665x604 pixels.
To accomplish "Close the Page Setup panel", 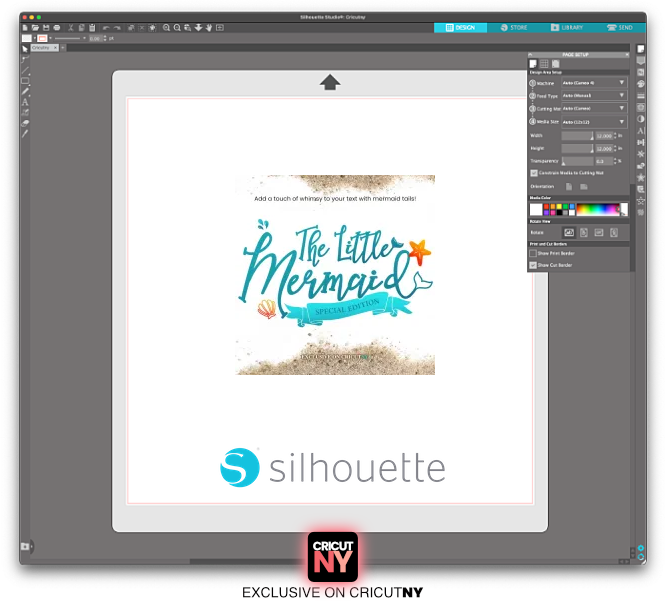I will point(627,55).
